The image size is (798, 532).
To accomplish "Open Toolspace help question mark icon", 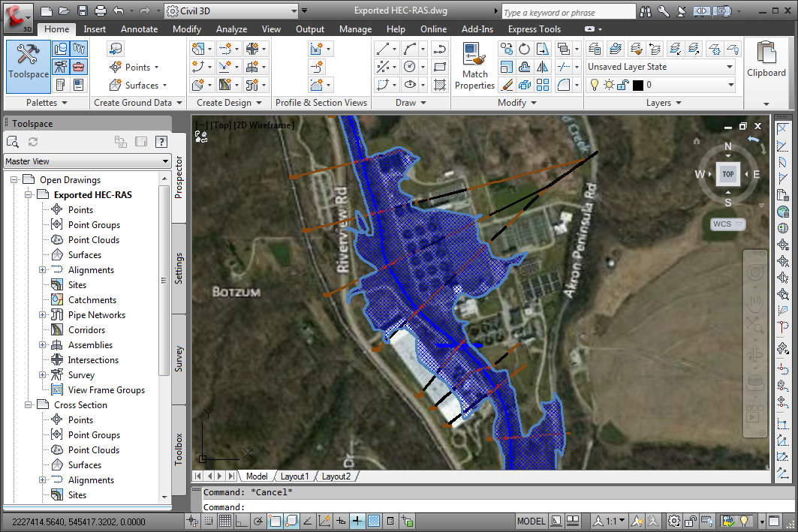I will (x=161, y=142).
